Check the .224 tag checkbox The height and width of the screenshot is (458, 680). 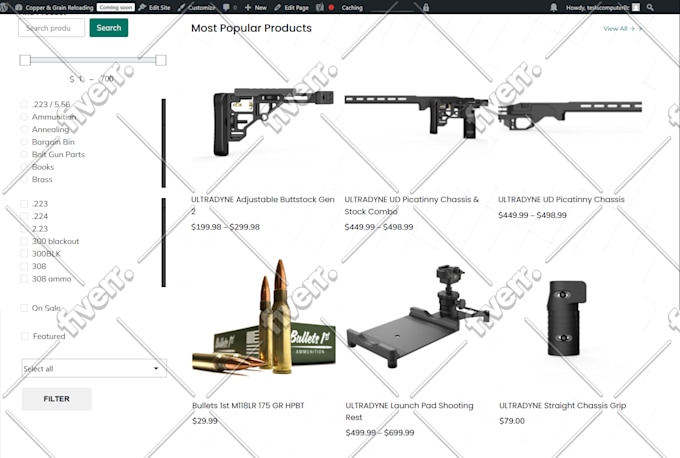pyautogui.click(x=24, y=216)
